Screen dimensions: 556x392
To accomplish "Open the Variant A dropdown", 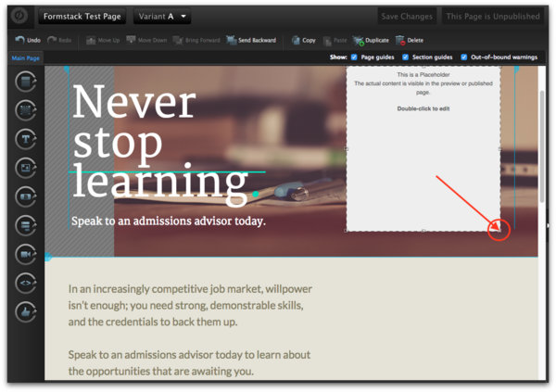I will pos(162,17).
